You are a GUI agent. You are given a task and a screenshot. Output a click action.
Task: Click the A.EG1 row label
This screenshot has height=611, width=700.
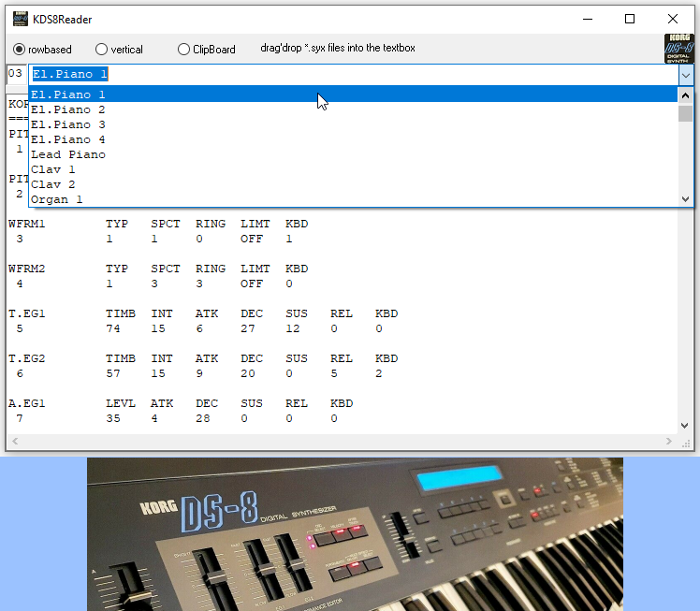point(27,403)
